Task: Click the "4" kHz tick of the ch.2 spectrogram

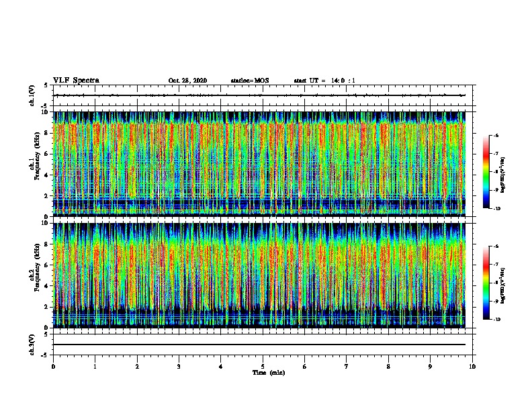Action: point(46,286)
